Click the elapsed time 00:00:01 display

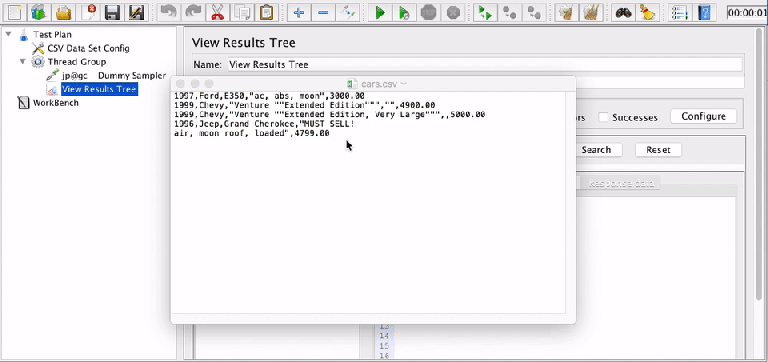(747, 13)
